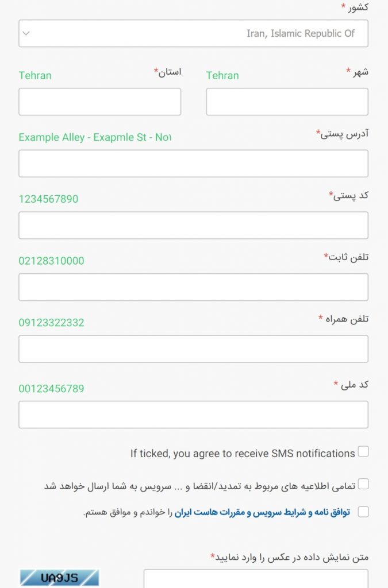
Task: Open the country dropdown chevron
Action: [26, 33]
